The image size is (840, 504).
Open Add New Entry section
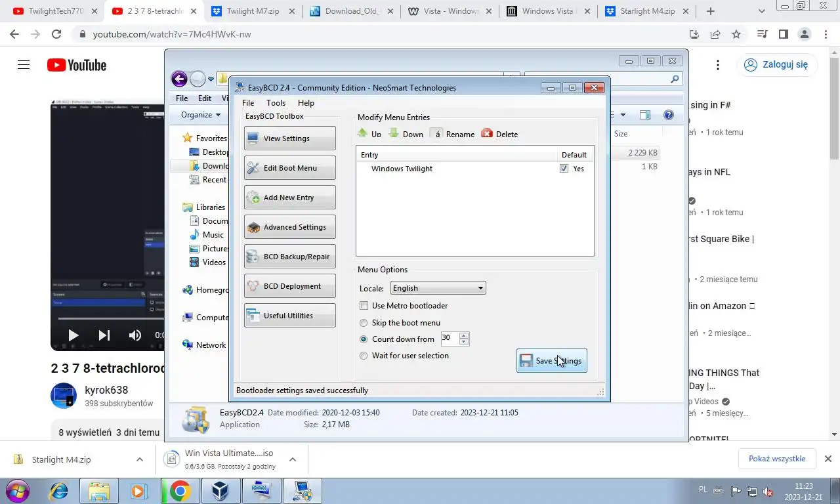coord(289,198)
